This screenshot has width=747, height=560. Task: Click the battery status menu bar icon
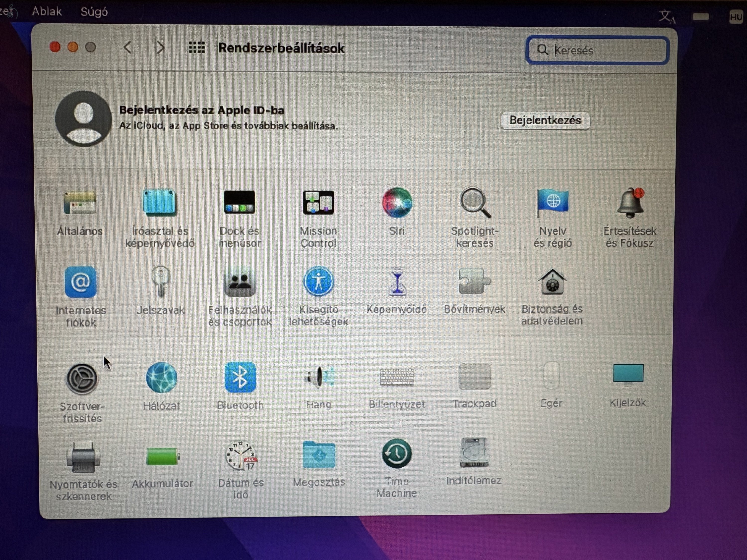pos(701,16)
